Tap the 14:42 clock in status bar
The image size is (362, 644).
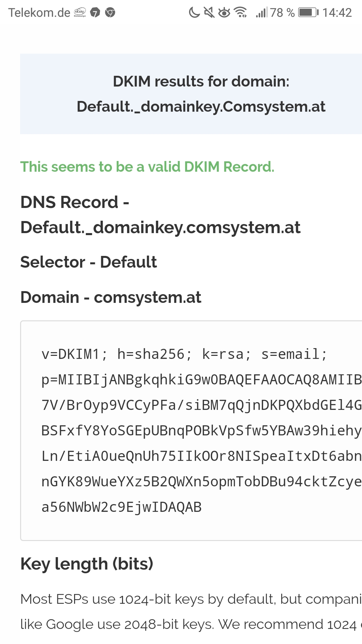point(337,13)
